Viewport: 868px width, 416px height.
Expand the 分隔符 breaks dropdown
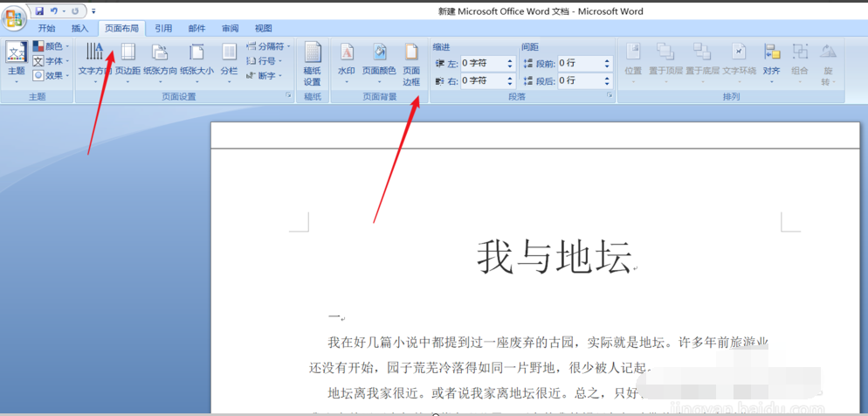[x=268, y=46]
